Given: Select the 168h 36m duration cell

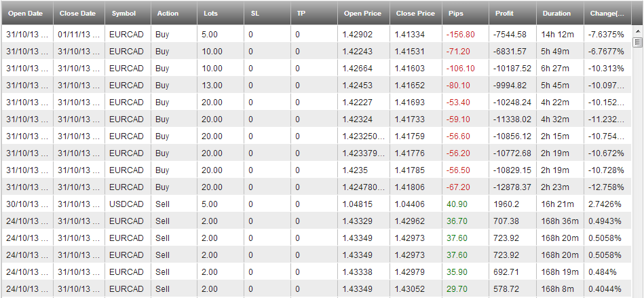Looking at the screenshot, I should pyautogui.click(x=561, y=221).
